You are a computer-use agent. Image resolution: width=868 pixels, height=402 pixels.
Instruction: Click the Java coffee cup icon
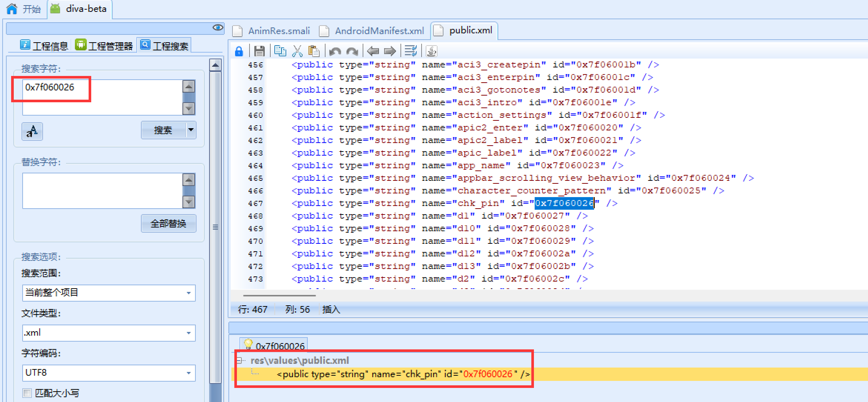432,51
